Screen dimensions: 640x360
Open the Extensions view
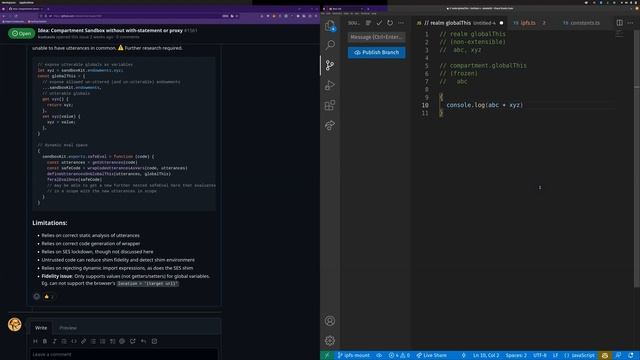[x=330, y=105]
